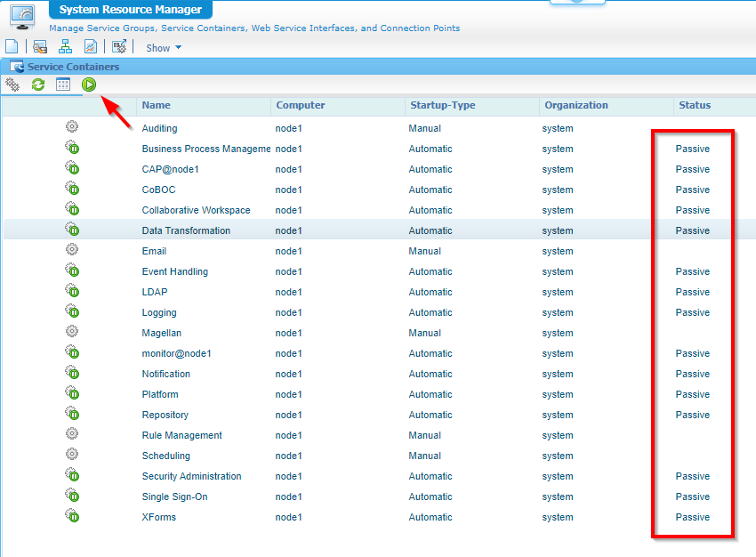756x557 pixels.
Task: Click the chart document icon in top toolbar
Action: pos(91,47)
